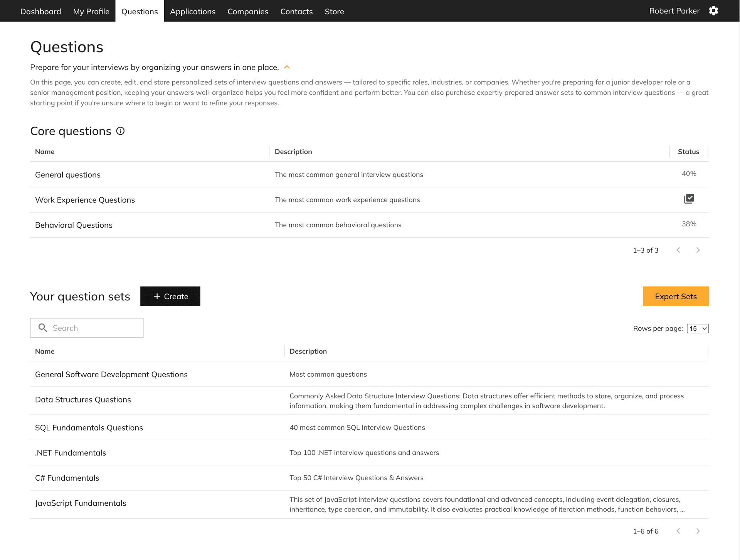Switch to the Applications tab
Image resolution: width=740 pixels, height=560 pixels.
193,11
